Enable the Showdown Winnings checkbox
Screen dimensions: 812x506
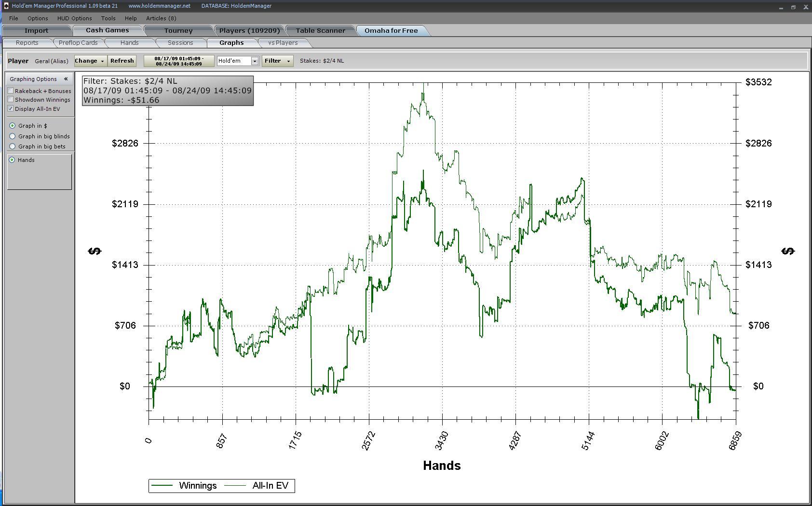11,99
